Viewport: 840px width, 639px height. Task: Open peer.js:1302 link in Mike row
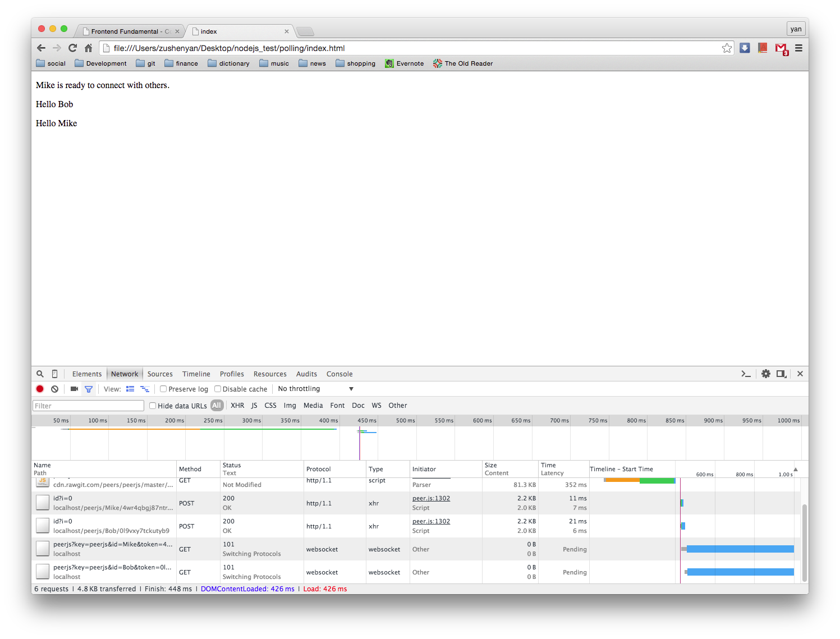(431, 498)
